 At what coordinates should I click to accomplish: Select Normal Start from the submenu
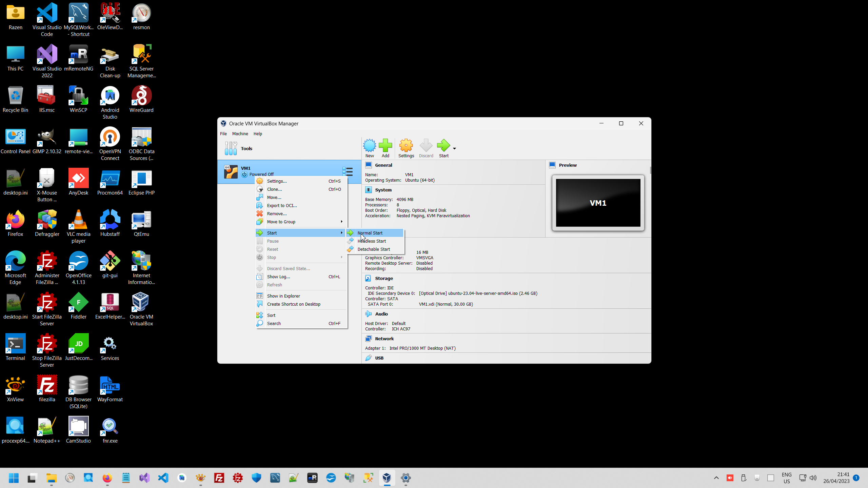[x=370, y=233]
